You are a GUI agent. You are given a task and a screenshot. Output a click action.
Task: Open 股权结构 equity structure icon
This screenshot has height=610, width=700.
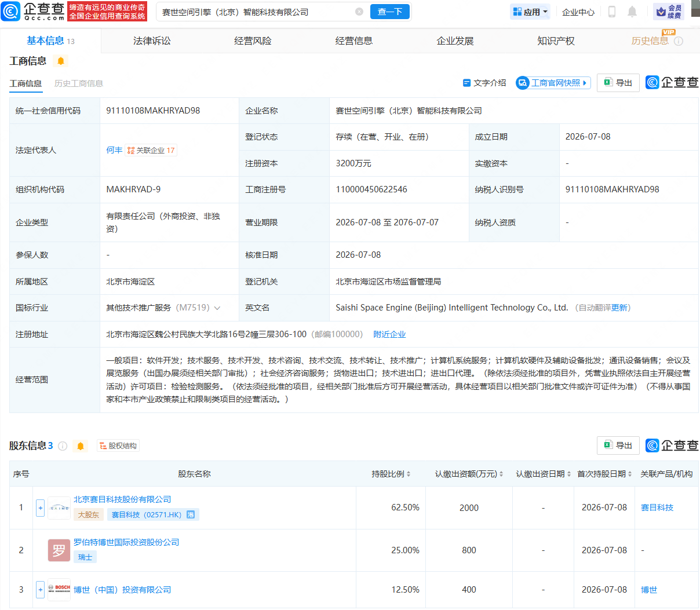click(118, 446)
